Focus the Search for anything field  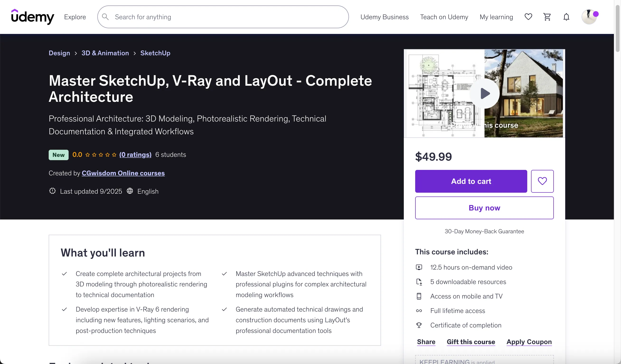click(x=227, y=17)
